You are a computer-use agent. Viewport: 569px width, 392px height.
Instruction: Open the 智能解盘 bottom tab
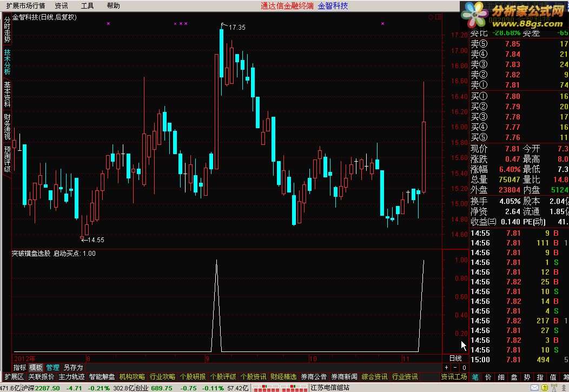tap(102, 377)
